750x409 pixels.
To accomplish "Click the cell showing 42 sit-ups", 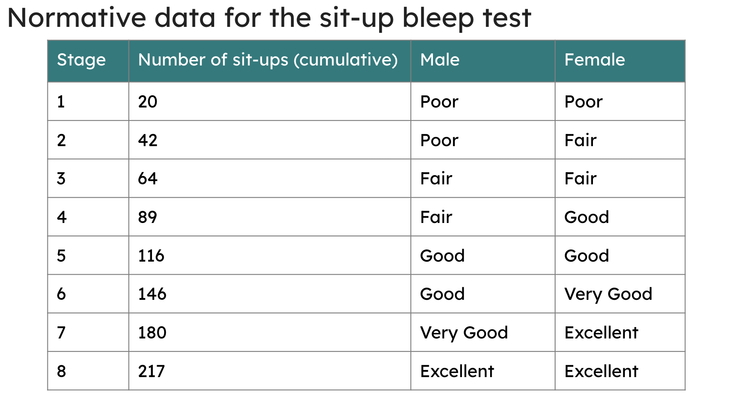I will coord(149,140).
